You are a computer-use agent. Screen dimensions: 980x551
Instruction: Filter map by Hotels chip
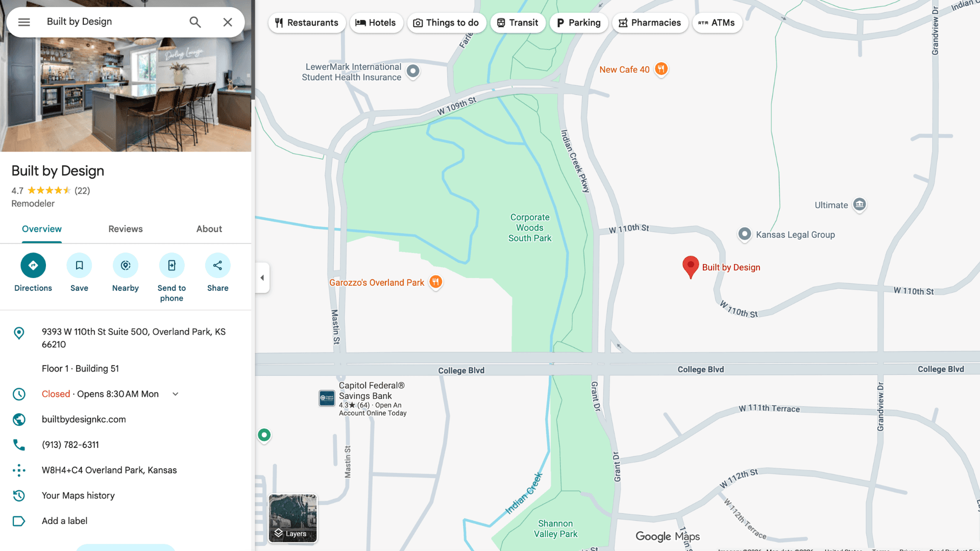(376, 22)
